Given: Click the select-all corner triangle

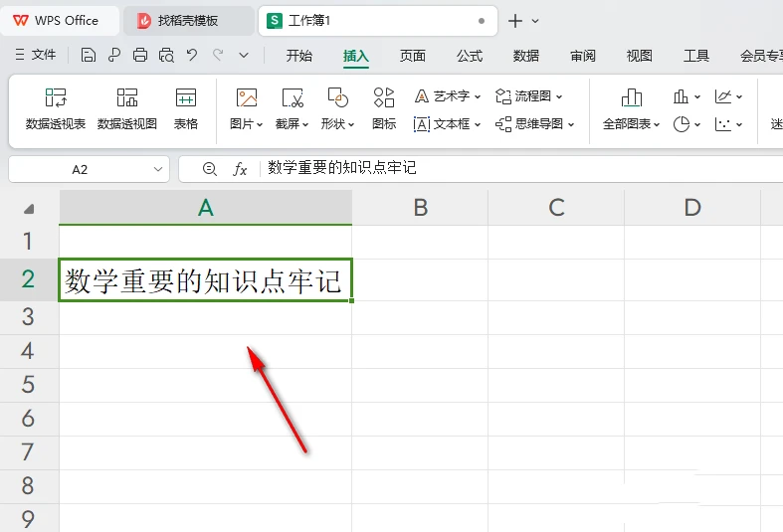Looking at the screenshot, I should tap(29, 208).
